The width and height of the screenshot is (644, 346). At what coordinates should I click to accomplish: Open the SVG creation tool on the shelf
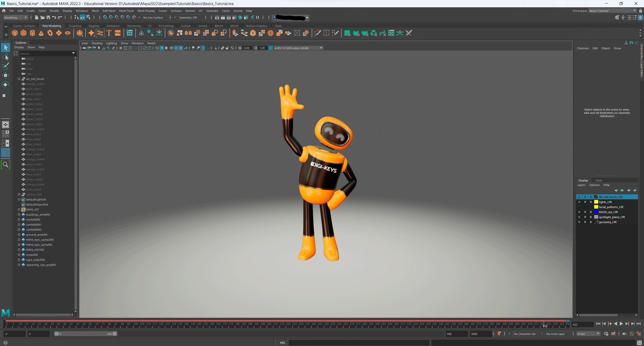117,33
